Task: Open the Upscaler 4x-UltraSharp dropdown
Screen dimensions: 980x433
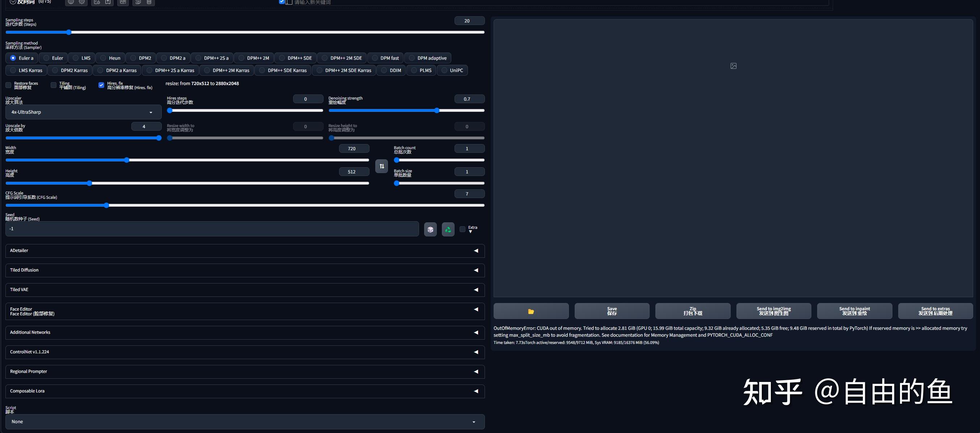Action: coord(83,112)
